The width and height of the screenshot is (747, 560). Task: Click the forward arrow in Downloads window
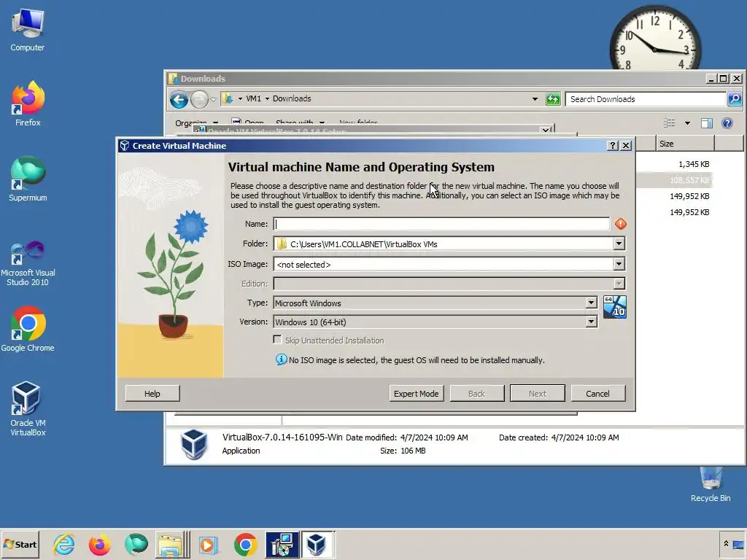pyautogui.click(x=199, y=99)
